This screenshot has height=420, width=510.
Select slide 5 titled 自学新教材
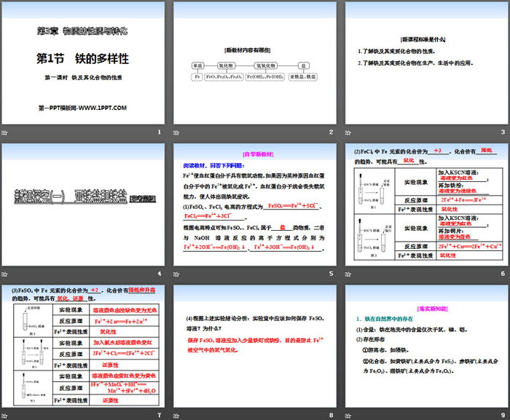point(254,205)
